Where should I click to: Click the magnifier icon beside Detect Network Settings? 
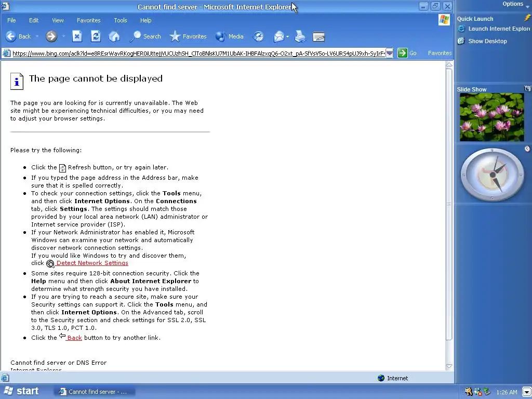pyautogui.click(x=50, y=263)
